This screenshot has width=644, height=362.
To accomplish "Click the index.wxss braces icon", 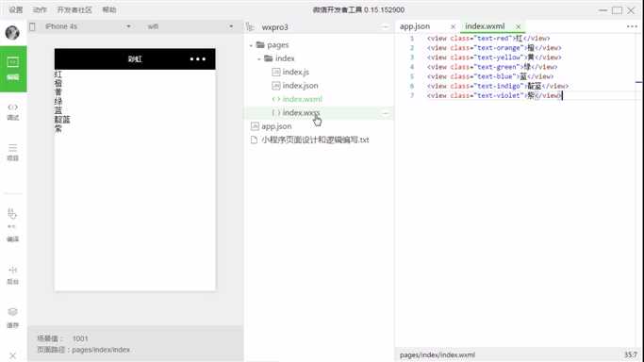I will pos(276,112).
